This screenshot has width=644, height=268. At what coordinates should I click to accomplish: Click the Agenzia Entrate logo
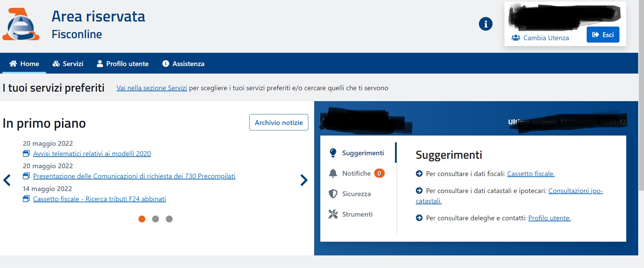tap(21, 25)
